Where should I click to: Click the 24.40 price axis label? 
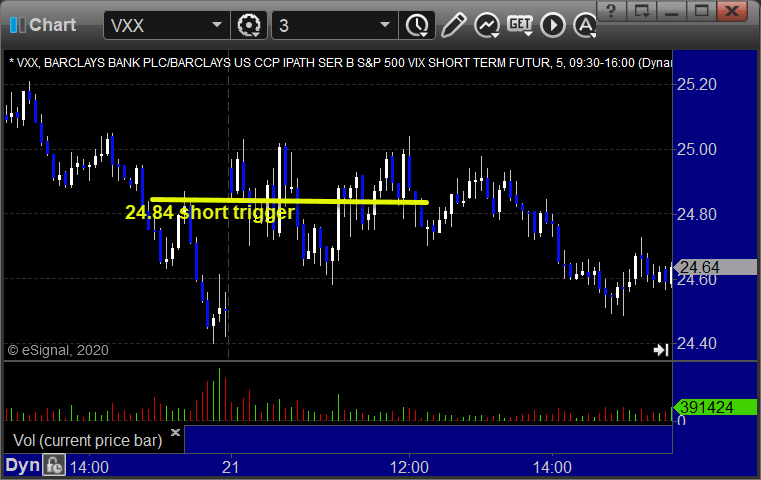pos(696,344)
